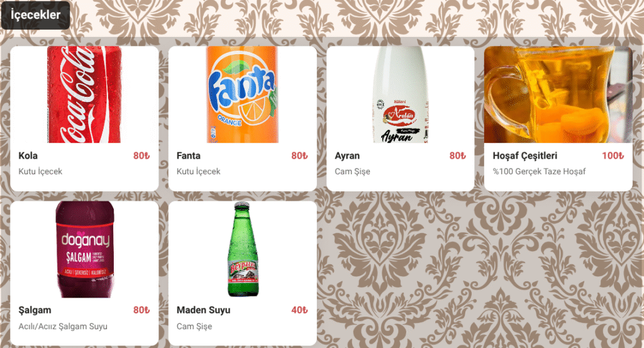This screenshot has height=348, width=644.
Task: Open the Fanta item title
Action: point(189,155)
